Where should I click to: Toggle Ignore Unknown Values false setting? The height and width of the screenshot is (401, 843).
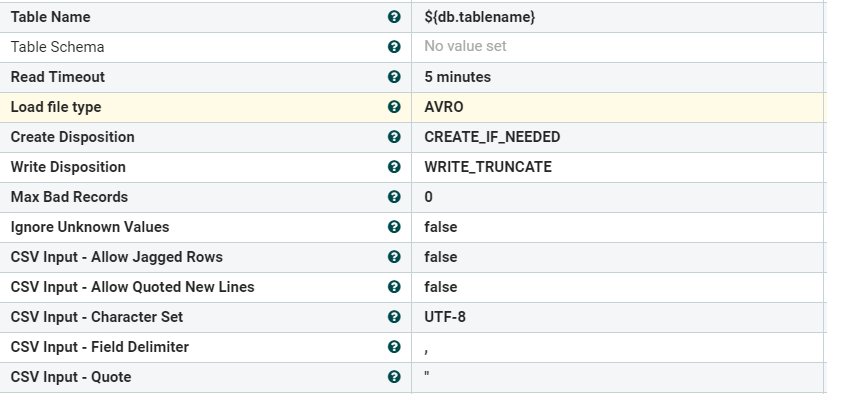[x=441, y=227]
